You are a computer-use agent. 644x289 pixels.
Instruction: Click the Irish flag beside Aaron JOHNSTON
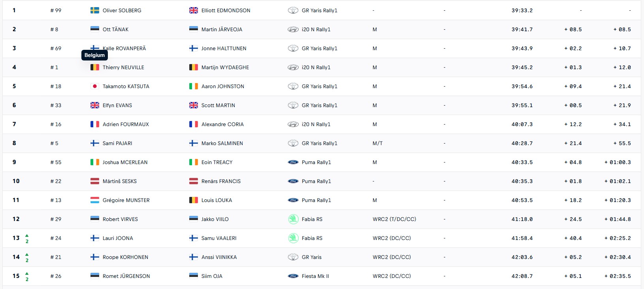194,86
